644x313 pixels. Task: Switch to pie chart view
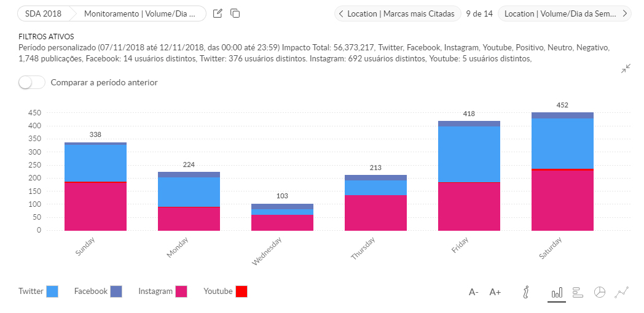tap(600, 292)
